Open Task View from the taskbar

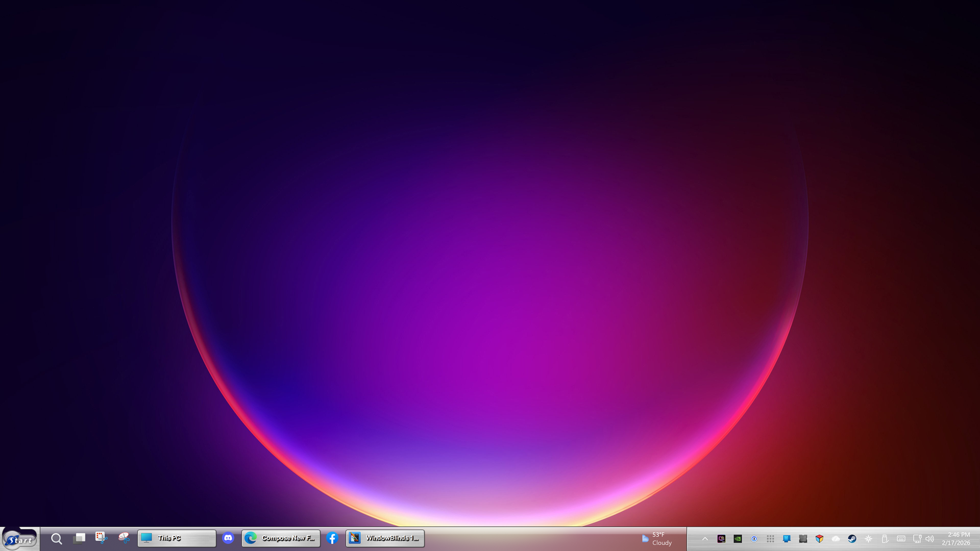79,538
